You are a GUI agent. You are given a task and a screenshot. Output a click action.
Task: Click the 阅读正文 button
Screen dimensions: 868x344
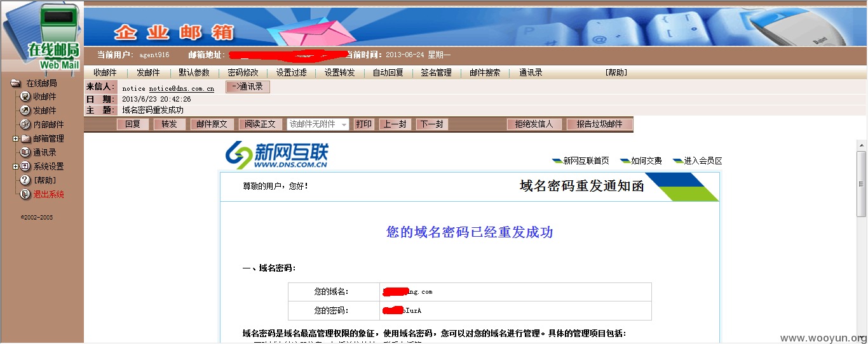261,124
